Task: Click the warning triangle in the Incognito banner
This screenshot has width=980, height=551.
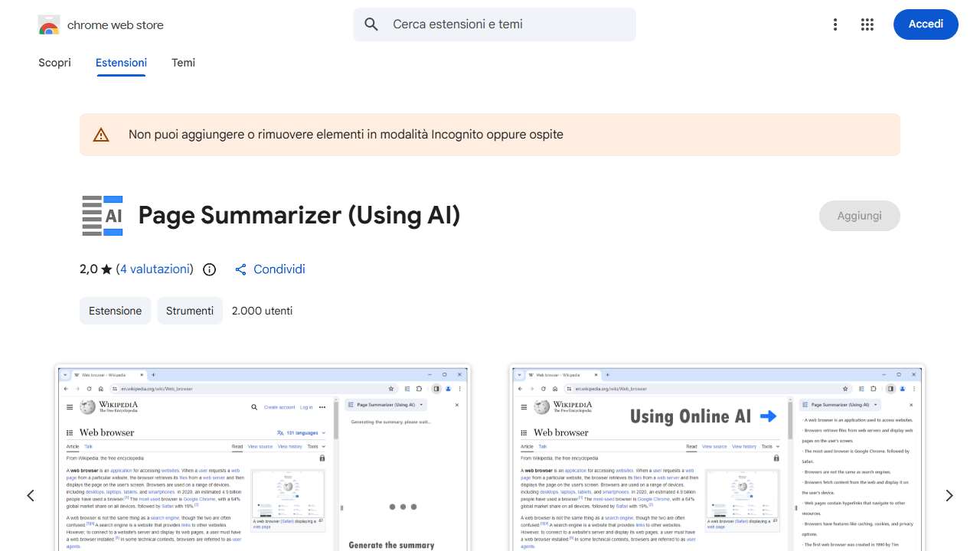Action: [x=100, y=134]
